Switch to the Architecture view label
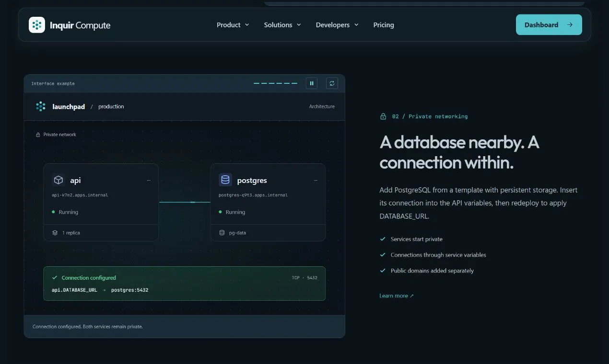The image size is (609, 364). (322, 106)
